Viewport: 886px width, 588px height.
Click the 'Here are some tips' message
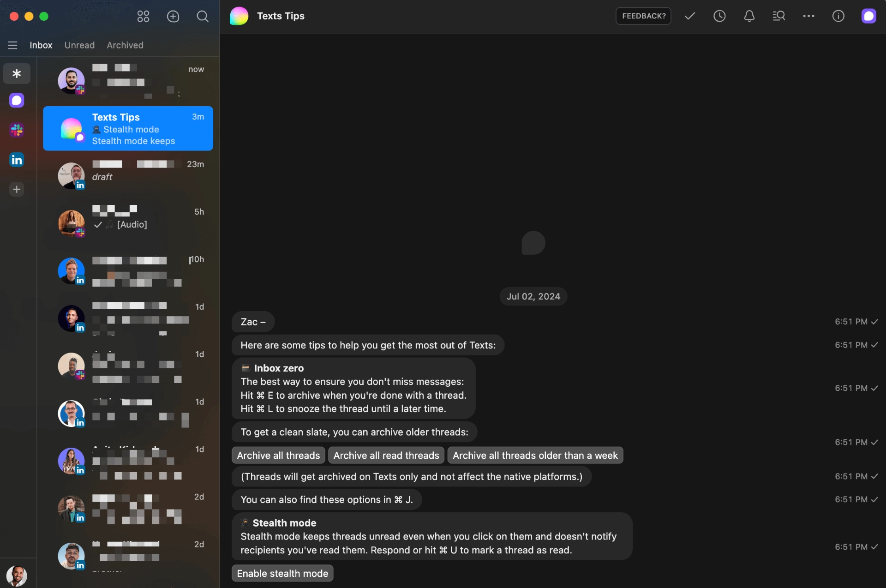[x=368, y=345]
